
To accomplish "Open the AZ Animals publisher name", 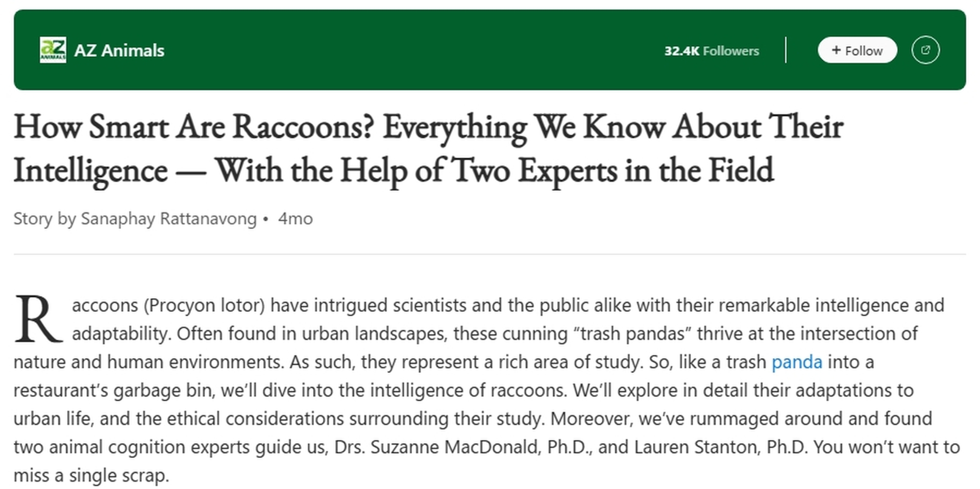I will tap(119, 50).
